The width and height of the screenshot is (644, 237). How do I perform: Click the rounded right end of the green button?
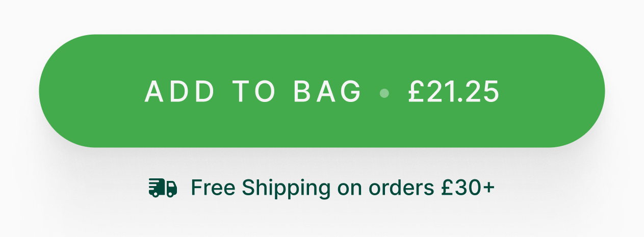(577, 91)
